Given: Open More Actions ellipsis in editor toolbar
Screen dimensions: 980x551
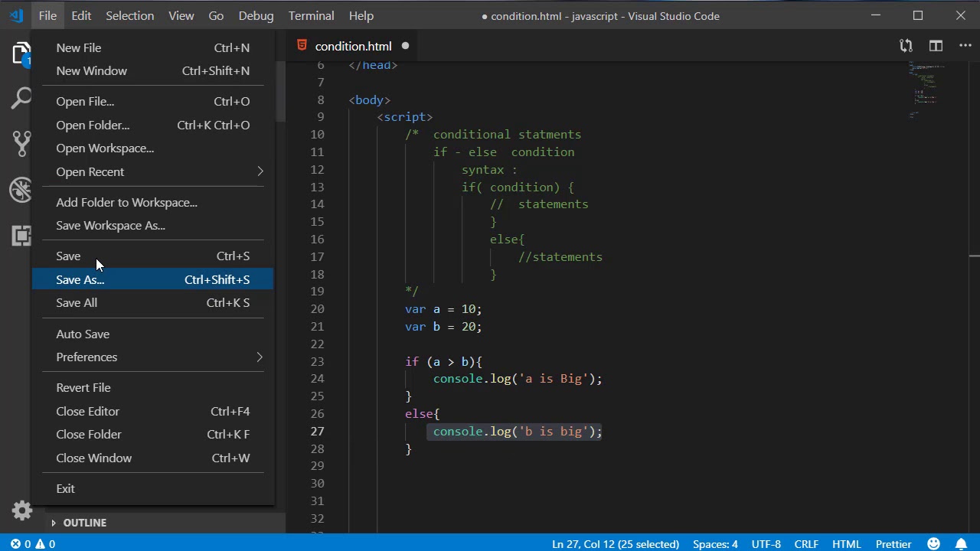Looking at the screenshot, I should [965, 46].
